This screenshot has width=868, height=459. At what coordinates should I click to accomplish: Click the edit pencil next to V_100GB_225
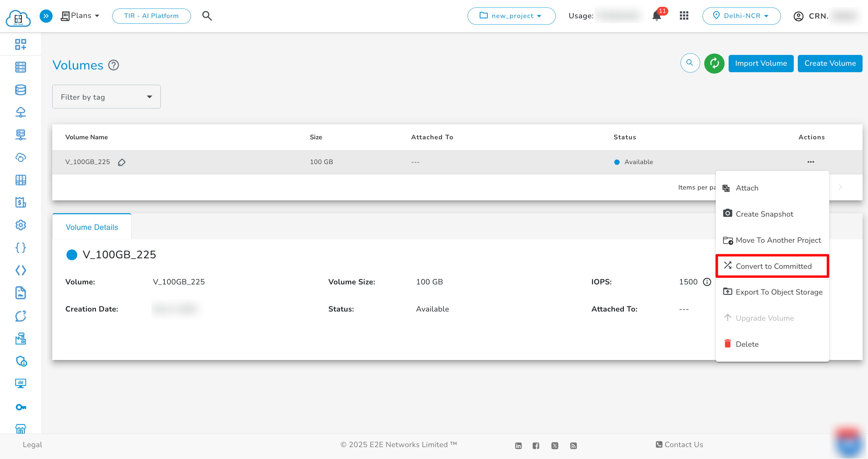click(122, 162)
